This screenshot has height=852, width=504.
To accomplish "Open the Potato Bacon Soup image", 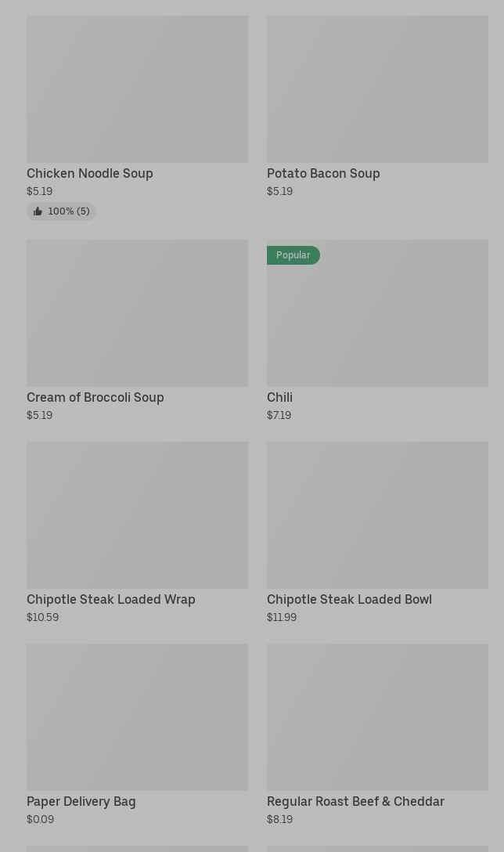I will pos(377,89).
